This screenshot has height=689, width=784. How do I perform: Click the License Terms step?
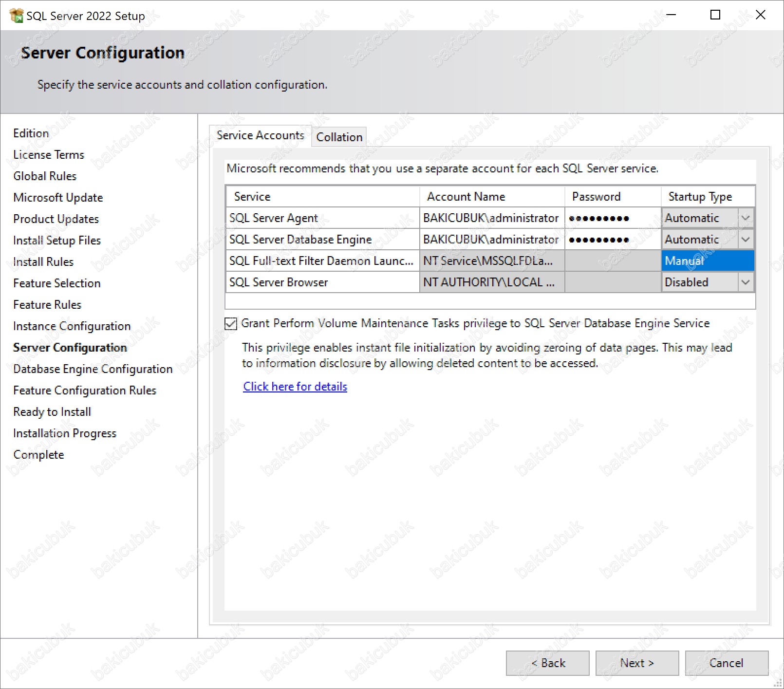(49, 155)
